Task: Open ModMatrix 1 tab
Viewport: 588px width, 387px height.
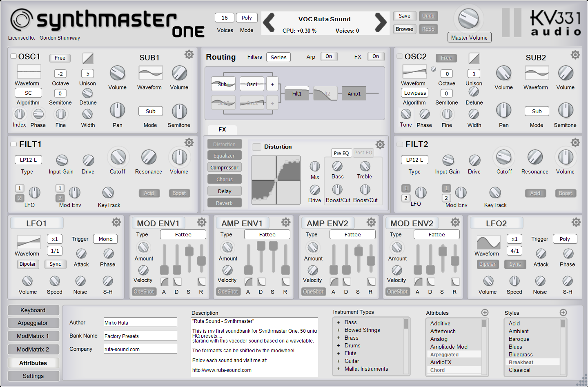Action: [x=33, y=336]
